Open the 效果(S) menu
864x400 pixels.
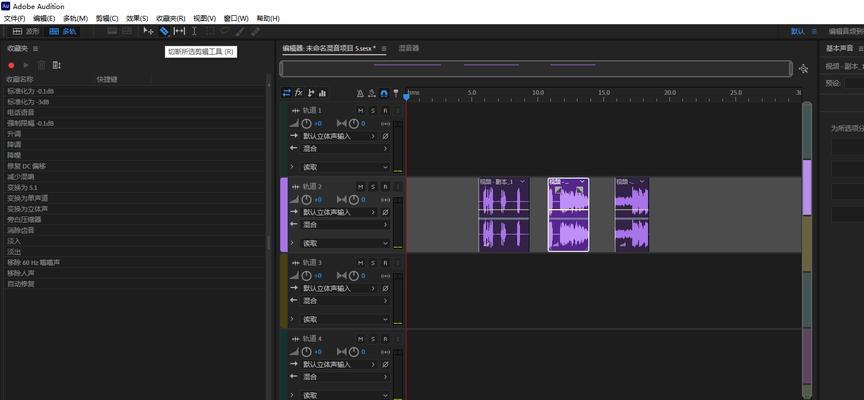pos(137,18)
